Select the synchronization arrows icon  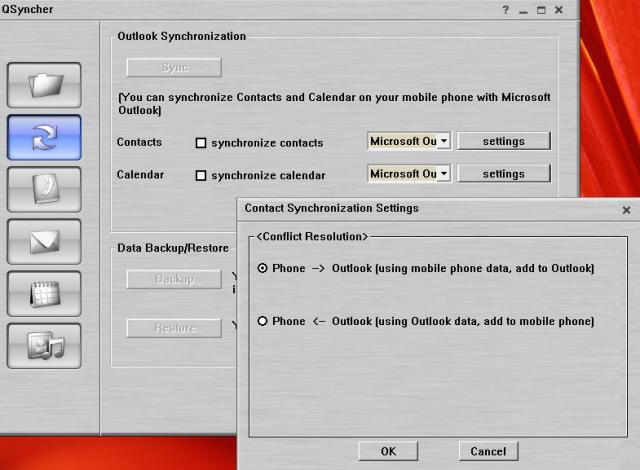pos(44,138)
